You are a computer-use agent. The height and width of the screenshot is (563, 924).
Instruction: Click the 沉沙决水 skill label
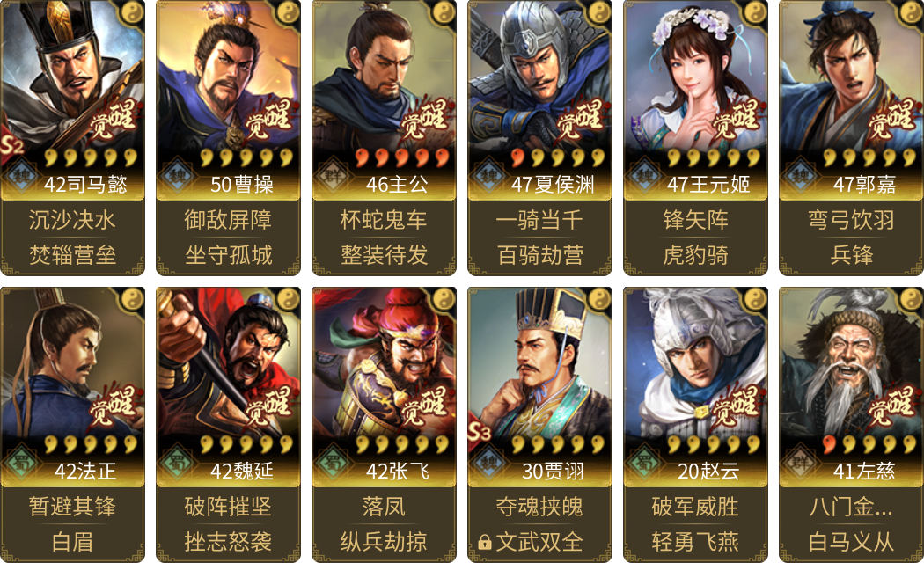72,220
